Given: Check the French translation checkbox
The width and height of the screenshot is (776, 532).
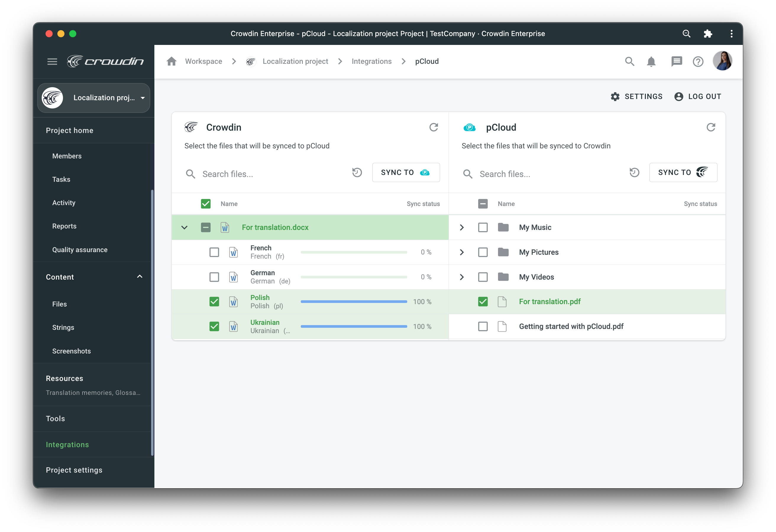Looking at the screenshot, I should 214,252.
